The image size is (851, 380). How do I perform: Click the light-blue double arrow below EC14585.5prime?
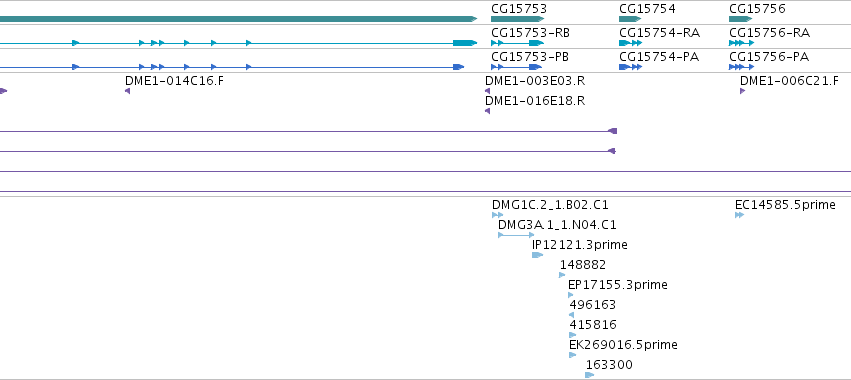(739, 215)
